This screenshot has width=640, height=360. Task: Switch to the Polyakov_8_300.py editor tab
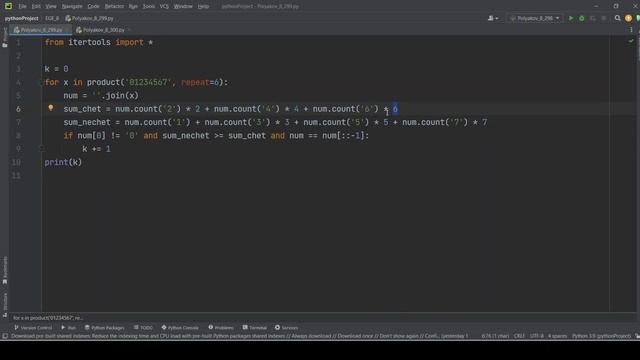click(100, 30)
